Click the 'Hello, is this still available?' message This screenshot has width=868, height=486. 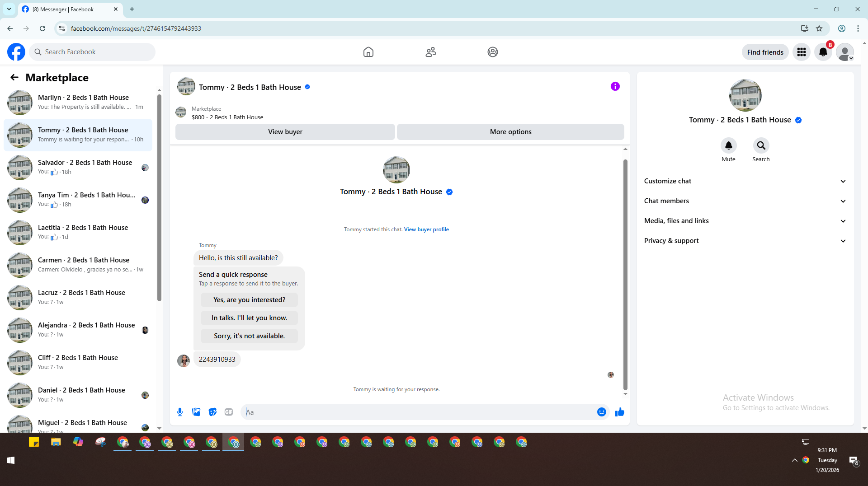pos(238,258)
